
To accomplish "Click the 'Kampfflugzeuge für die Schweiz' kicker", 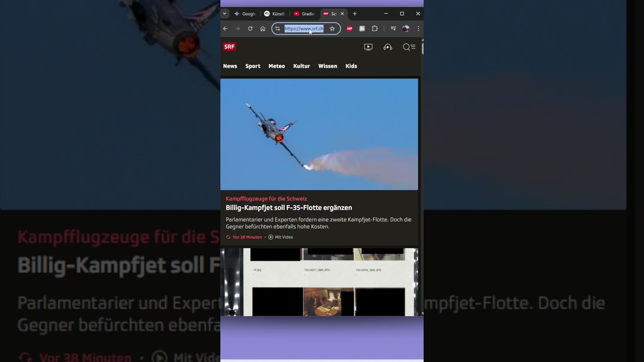I will (266, 199).
